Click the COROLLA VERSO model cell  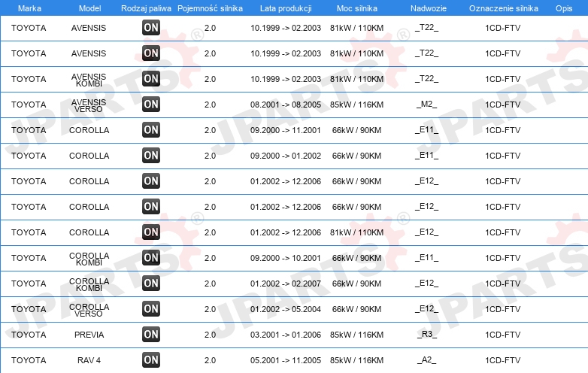[x=89, y=310]
